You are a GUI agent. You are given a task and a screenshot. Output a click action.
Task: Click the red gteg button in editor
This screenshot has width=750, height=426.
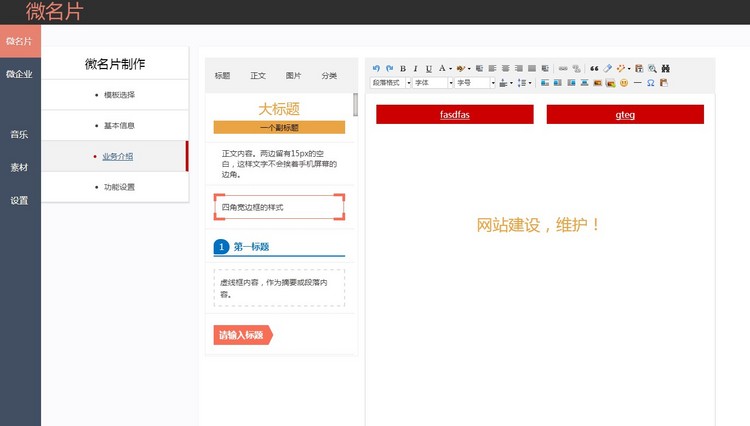(x=625, y=114)
